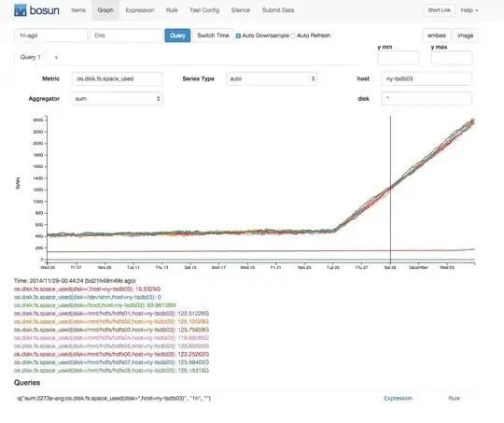
Task: Click the image button
Action: (465, 35)
